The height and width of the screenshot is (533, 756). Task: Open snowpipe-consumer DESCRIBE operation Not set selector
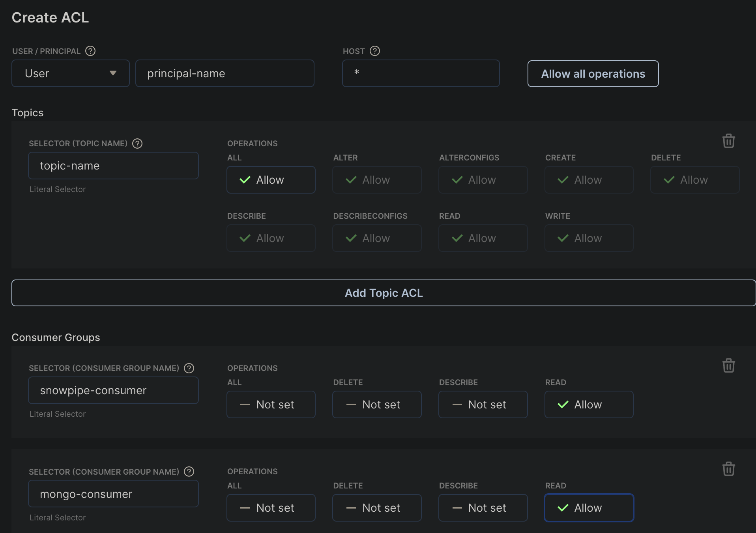(x=483, y=404)
